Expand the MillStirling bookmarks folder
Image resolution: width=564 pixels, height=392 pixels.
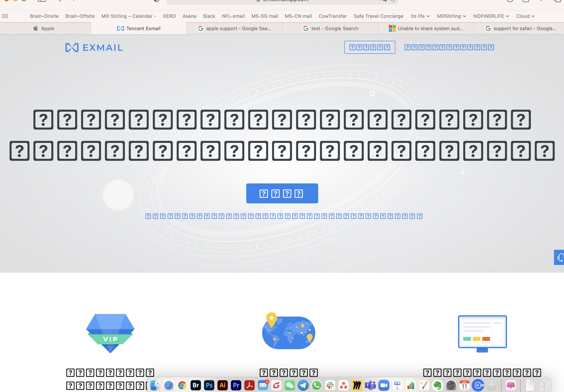click(x=451, y=16)
